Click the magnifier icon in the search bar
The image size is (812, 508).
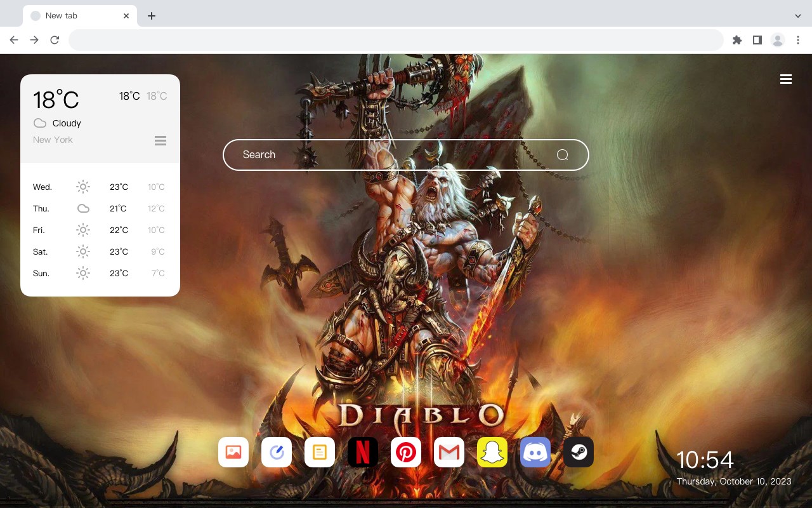[x=563, y=155]
